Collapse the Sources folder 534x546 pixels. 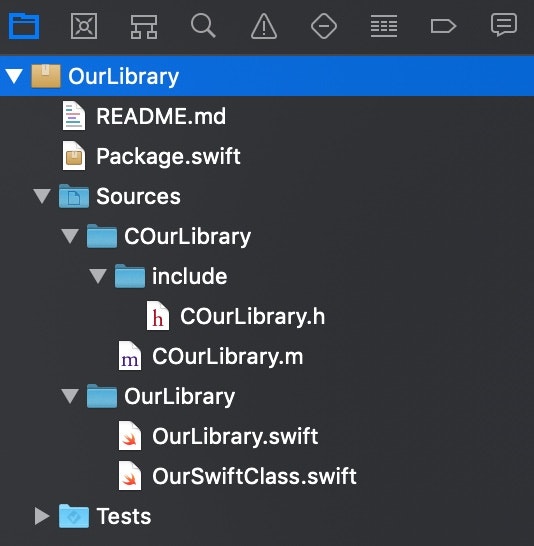42,196
